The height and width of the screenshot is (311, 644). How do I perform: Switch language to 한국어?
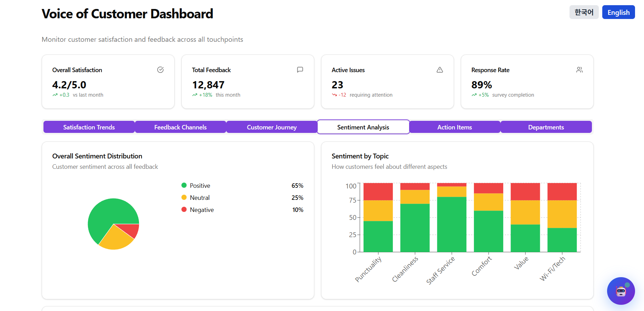584,12
